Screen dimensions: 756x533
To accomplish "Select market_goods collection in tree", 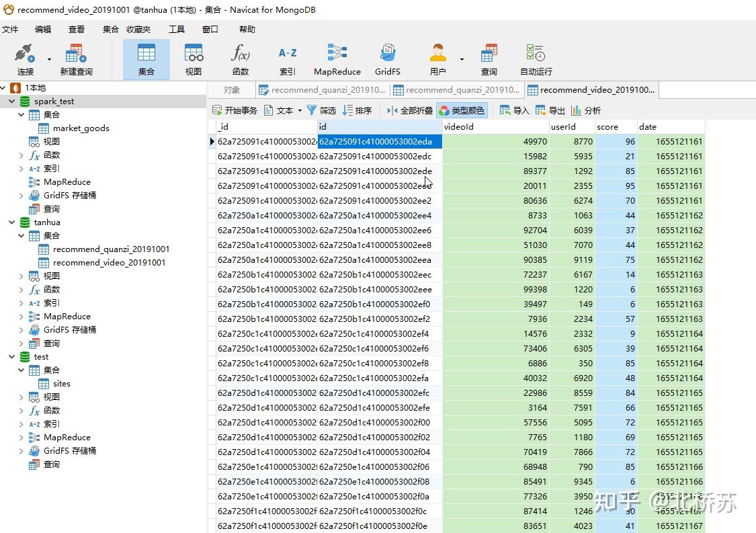I will pos(81,128).
